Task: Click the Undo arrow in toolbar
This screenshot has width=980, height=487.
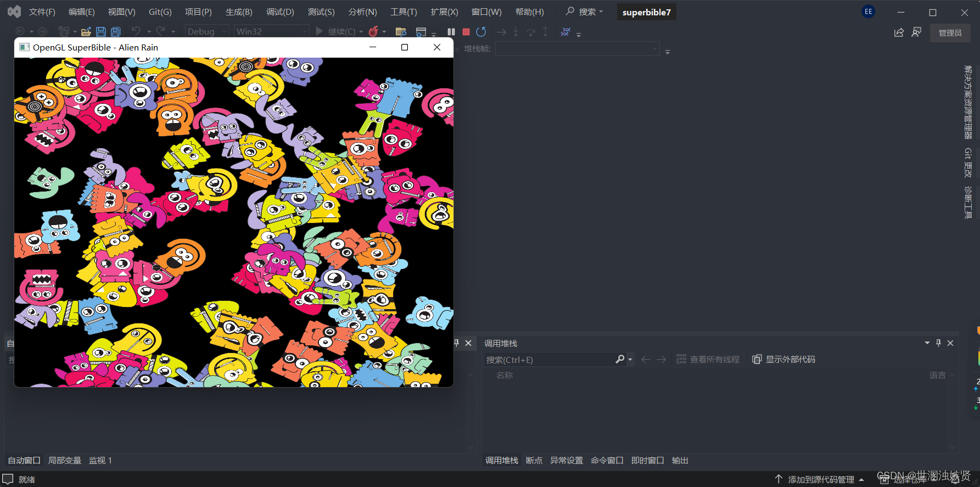Action: (136, 31)
